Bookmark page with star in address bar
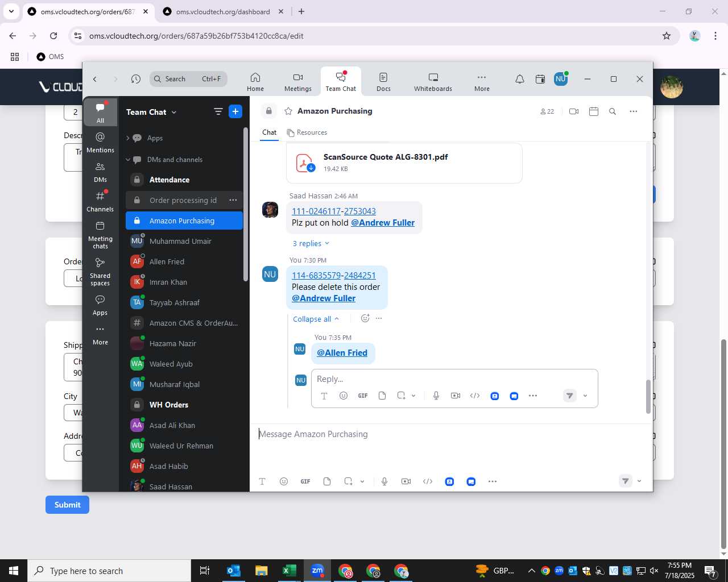The width and height of the screenshot is (728, 582). click(x=667, y=36)
